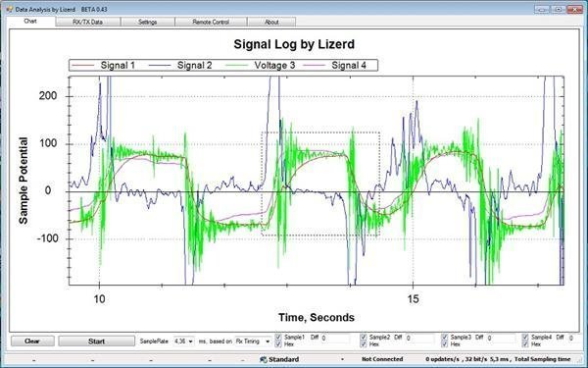The image size is (588, 368).
Task: Open the About tab
Action: click(271, 22)
